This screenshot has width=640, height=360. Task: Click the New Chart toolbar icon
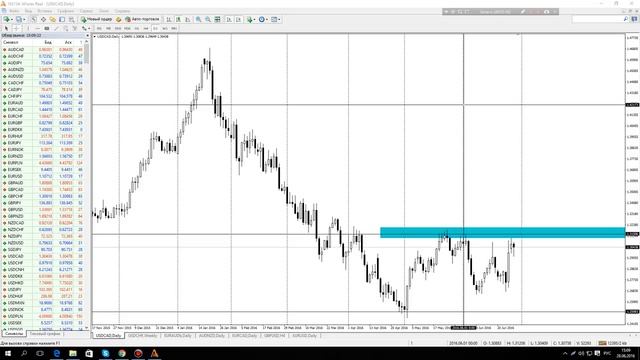coord(7,19)
